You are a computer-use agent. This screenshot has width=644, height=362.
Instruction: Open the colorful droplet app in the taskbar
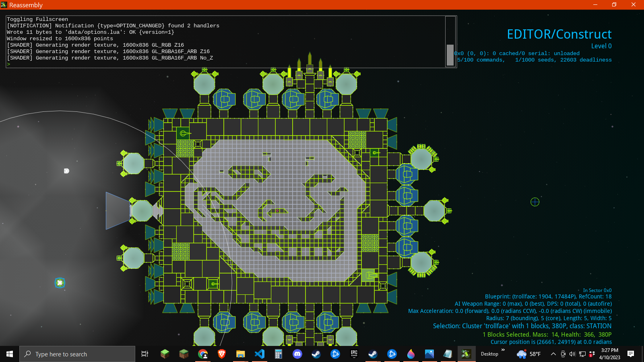[x=411, y=354]
